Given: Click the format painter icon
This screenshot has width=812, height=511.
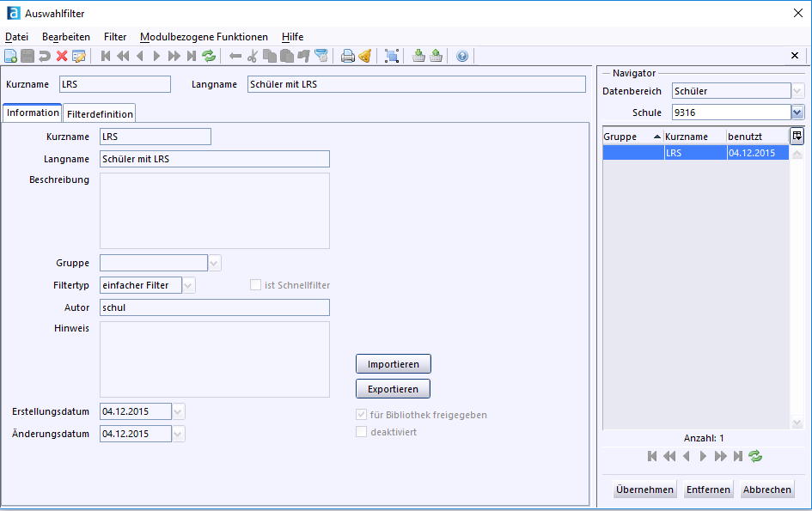Looking at the screenshot, I should click(x=303, y=56).
